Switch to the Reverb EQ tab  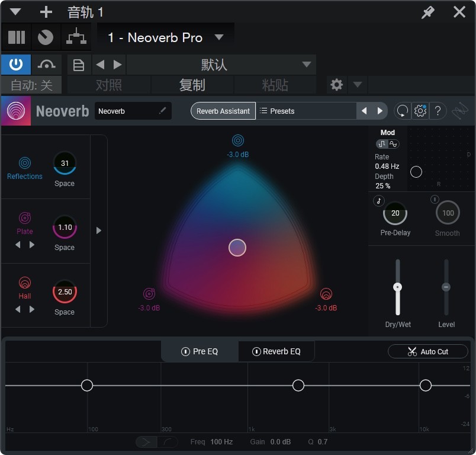point(276,351)
